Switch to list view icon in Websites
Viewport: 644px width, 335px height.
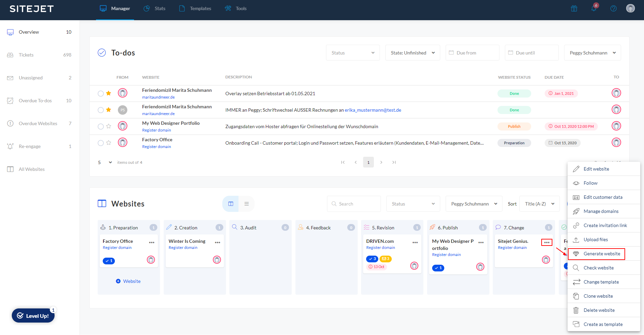247,204
